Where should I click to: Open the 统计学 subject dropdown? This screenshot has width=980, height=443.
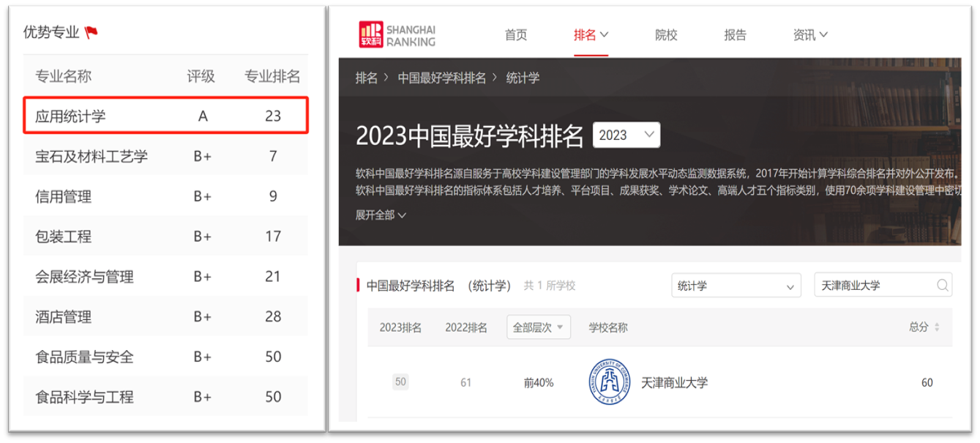pos(736,286)
